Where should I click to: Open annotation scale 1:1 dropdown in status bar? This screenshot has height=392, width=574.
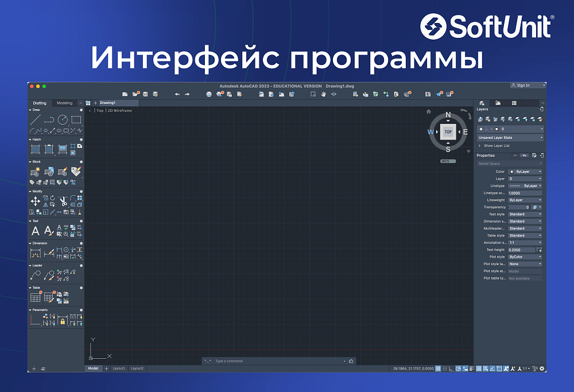click(526, 368)
